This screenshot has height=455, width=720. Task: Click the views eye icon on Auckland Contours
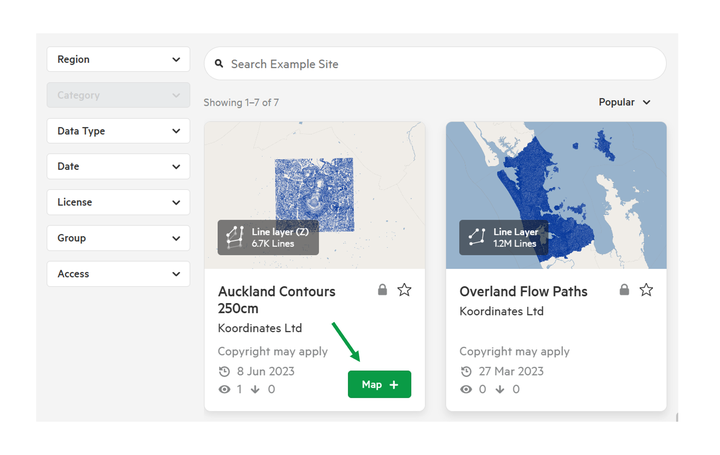224,389
